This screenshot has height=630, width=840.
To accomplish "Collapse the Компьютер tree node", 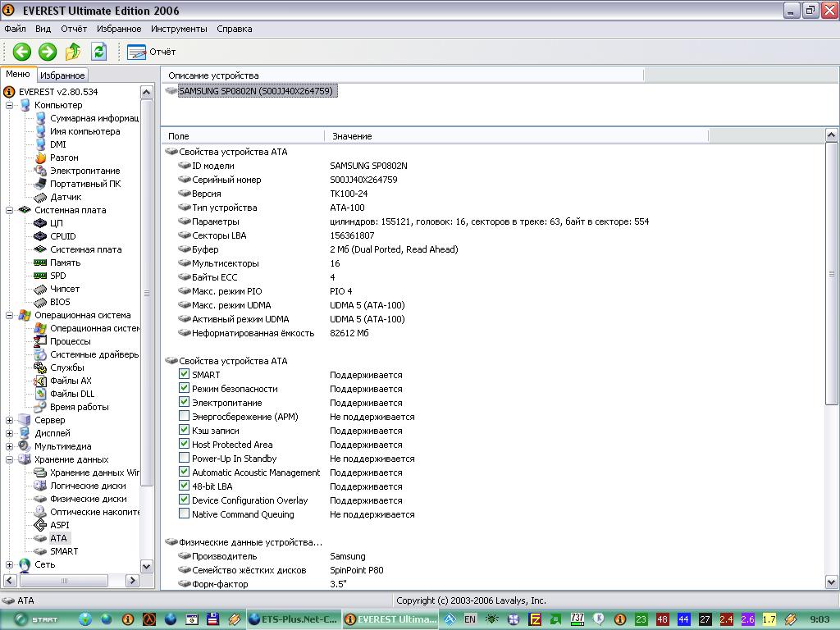I will click(x=10, y=105).
